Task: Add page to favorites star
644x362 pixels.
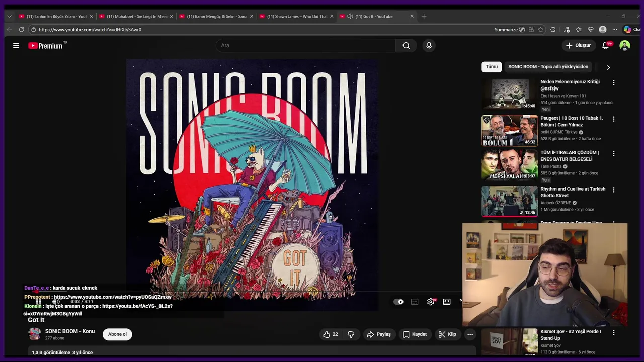Action: [x=541, y=30]
